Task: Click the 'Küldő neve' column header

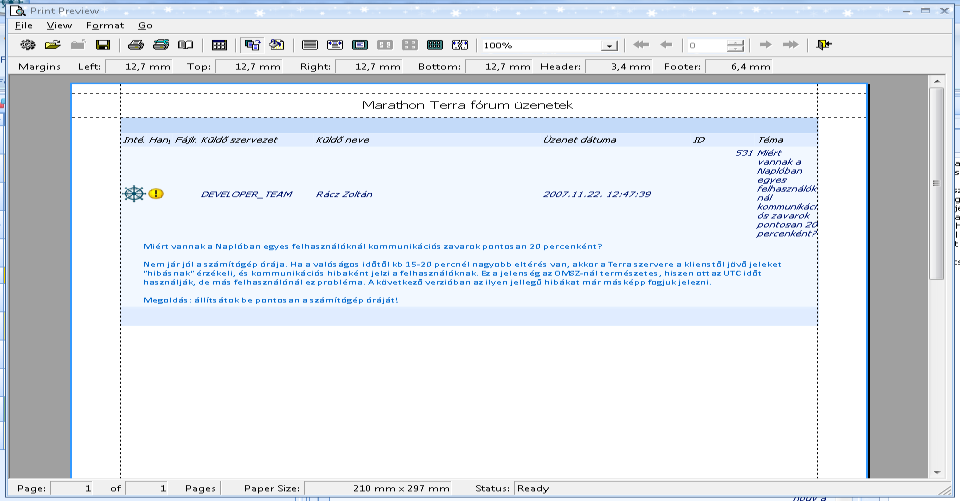Action: point(342,140)
